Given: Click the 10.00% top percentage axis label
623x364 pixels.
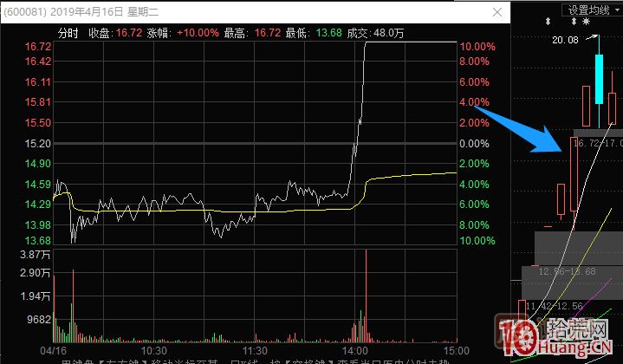Looking at the screenshot, I should point(477,46).
